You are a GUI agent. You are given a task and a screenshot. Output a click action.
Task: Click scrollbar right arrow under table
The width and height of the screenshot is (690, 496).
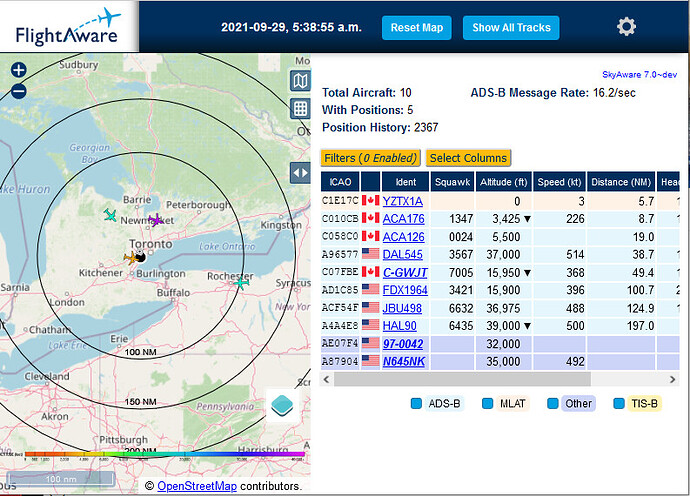672,379
